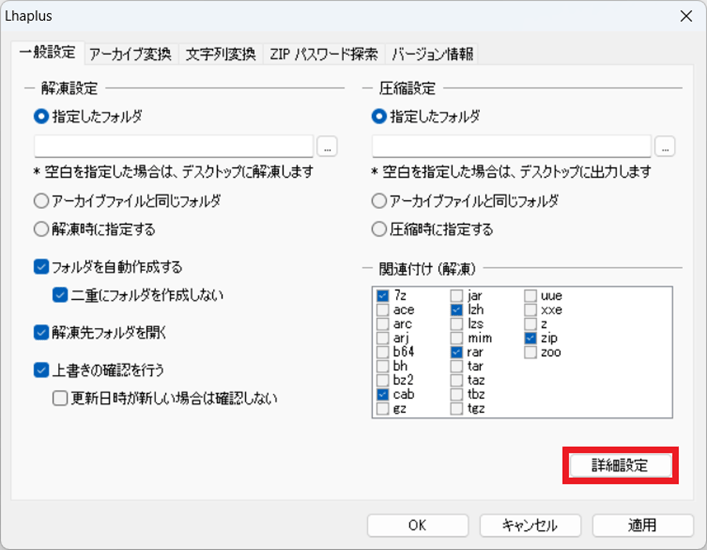
Task: Uncheck the lzh association
Action: [x=457, y=310]
